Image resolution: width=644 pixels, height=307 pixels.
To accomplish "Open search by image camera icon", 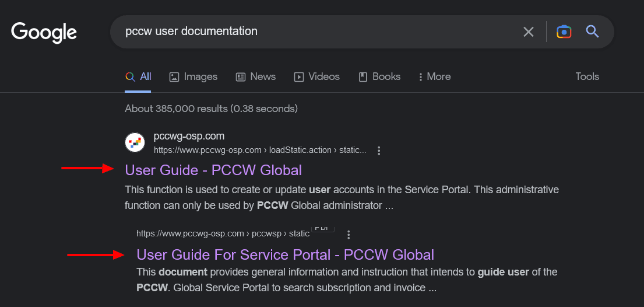I will point(564,32).
